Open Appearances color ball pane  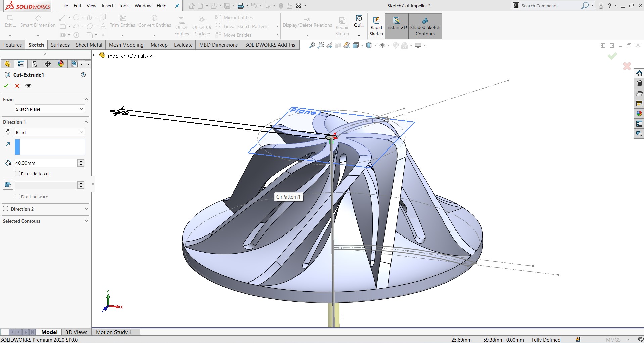point(639,114)
